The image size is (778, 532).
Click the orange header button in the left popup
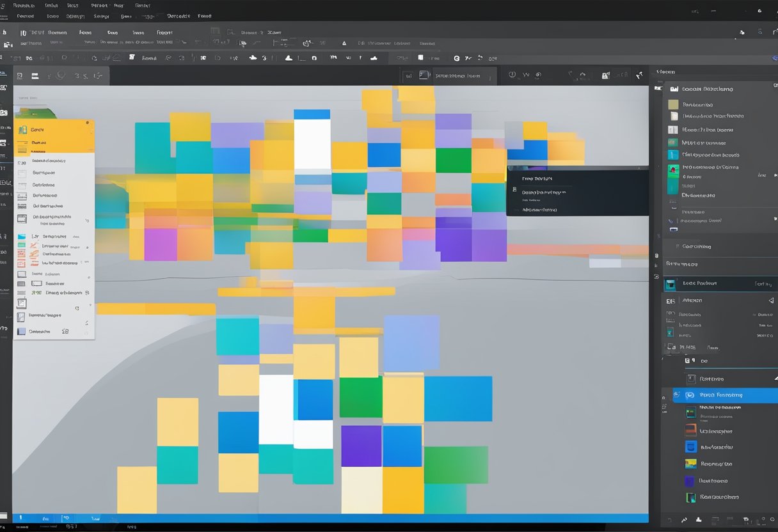pos(54,129)
